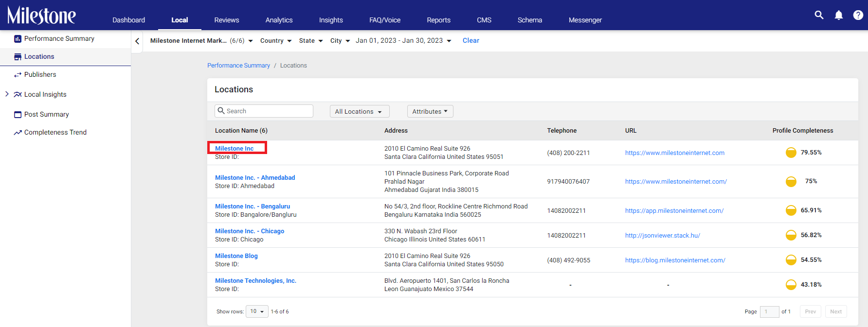Follow Performance Summary breadcrumb link
Viewport: 868px width, 327px height.
point(238,66)
